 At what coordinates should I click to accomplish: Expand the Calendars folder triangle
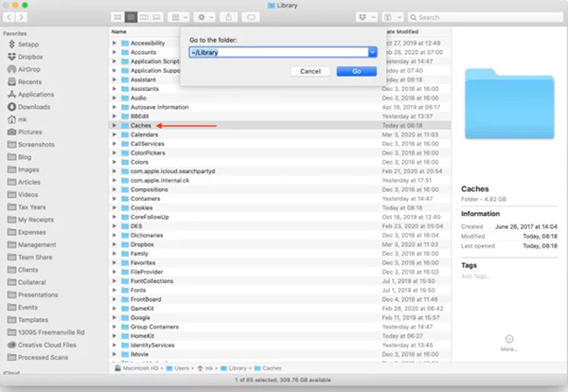115,134
